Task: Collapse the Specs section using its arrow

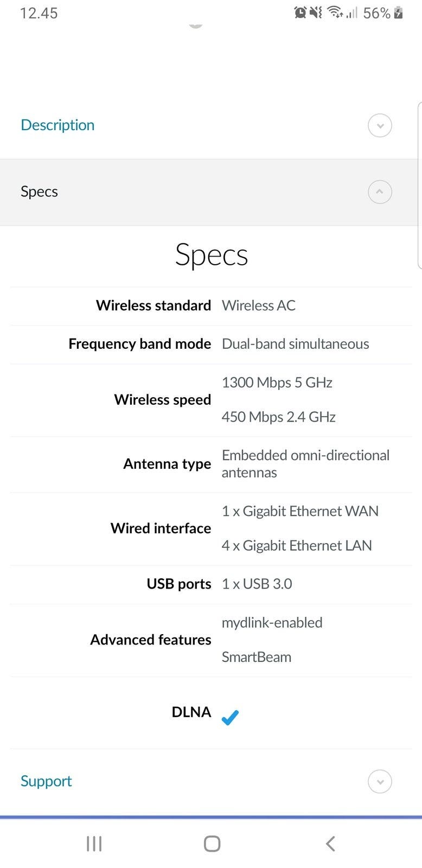Action: coord(380,192)
